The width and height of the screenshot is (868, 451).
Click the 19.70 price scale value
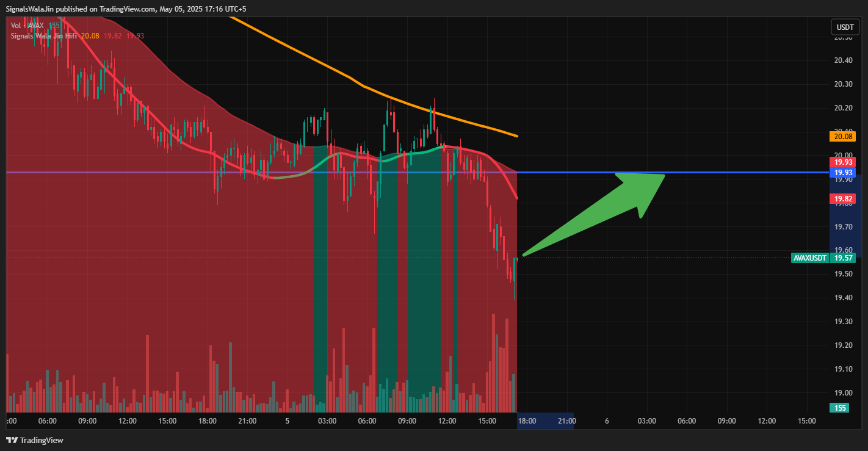(843, 226)
